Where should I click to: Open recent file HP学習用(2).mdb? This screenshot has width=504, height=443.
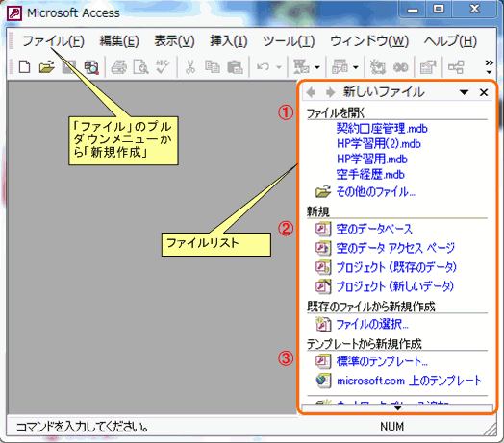pyautogui.click(x=379, y=143)
